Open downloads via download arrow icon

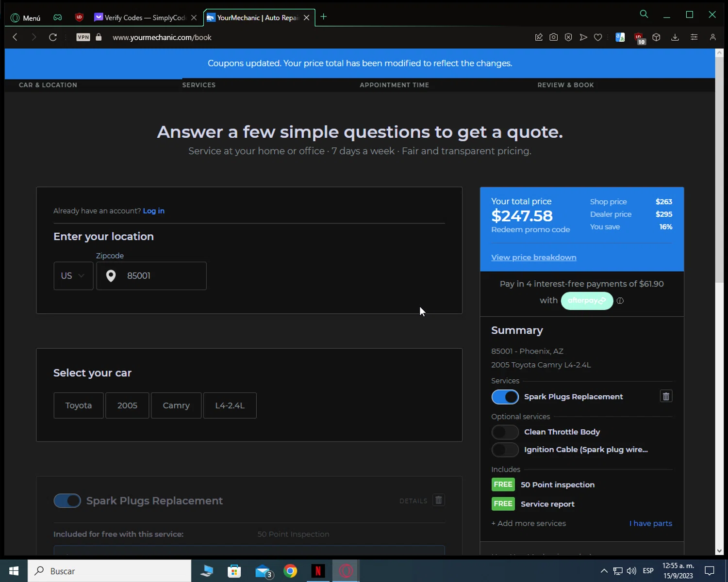[675, 37]
